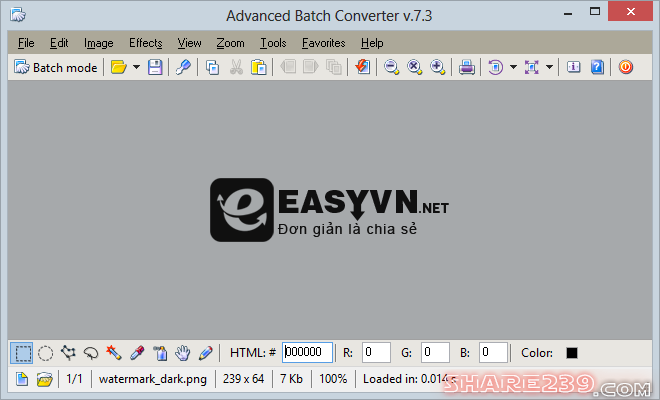Expand the Resize dropdown arrow

[549, 67]
